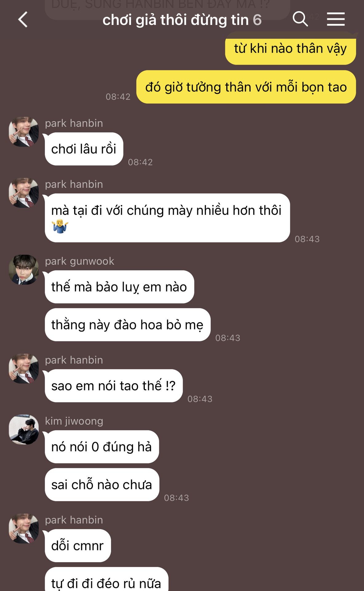
Task: Select the yellow bubble 'đó giờ tưởng thân với mỗi bọn tao'
Action: coord(246,87)
